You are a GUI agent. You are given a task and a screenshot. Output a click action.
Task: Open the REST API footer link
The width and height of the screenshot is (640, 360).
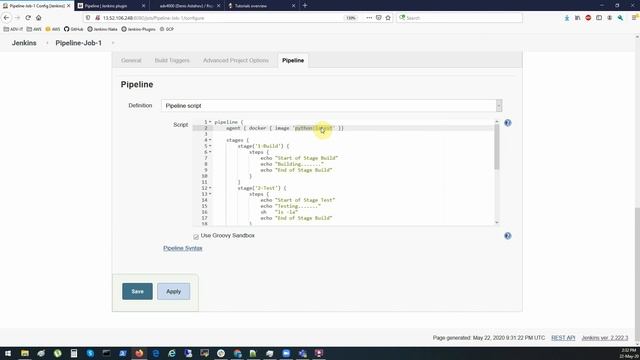[x=563, y=338]
